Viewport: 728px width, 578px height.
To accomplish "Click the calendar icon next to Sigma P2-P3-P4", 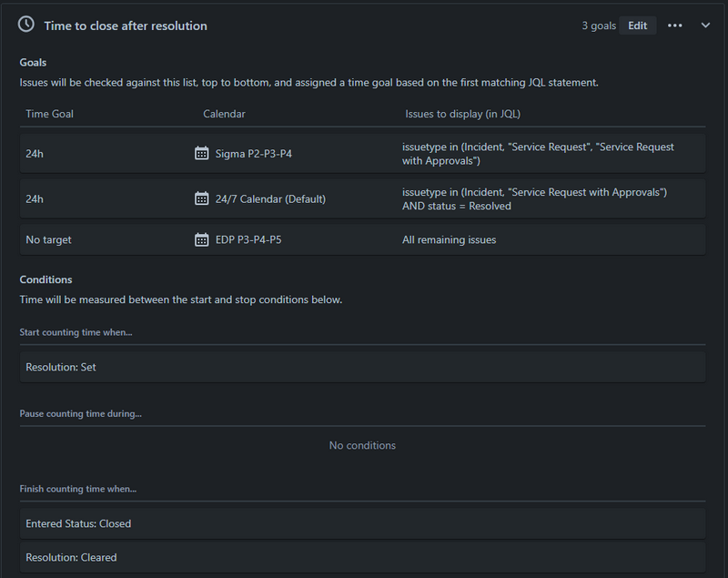I will tap(202, 154).
